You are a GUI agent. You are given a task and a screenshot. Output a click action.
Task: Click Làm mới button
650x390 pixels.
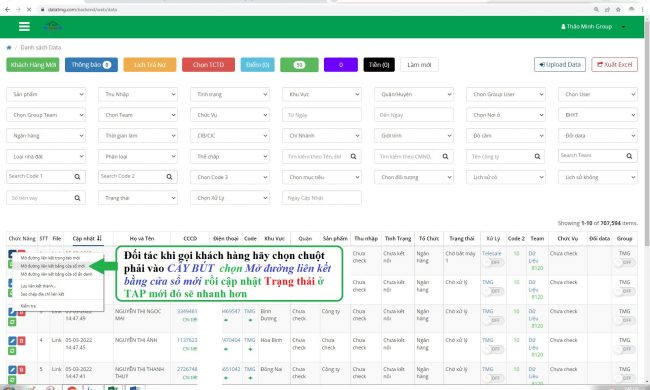click(419, 65)
